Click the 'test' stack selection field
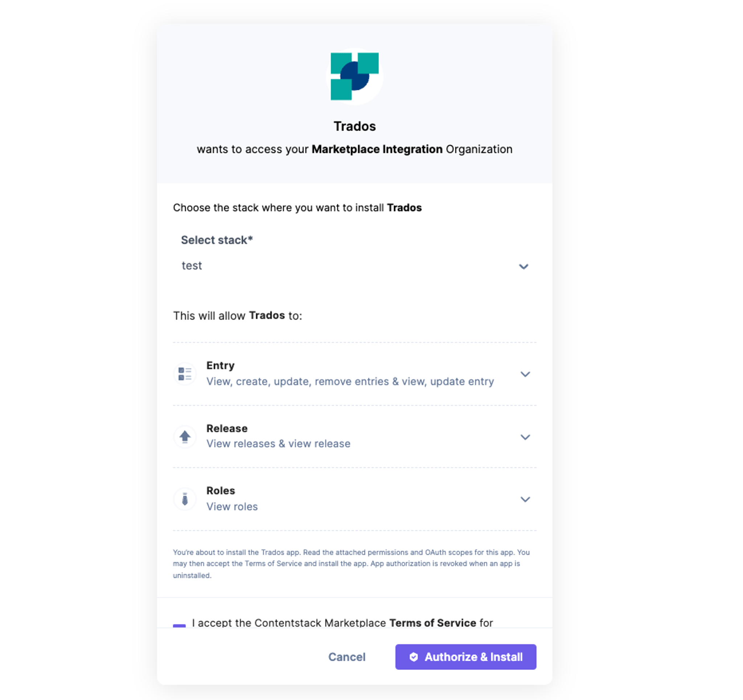 (x=354, y=266)
